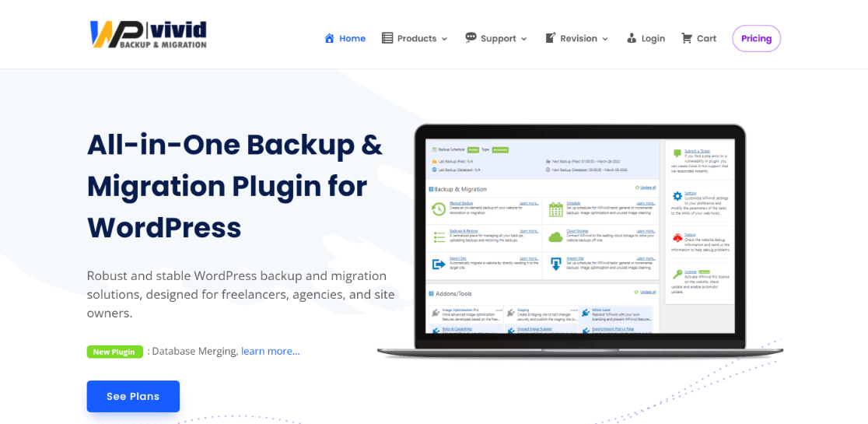Click the Setting gear icon
The height and width of the screenshot is (424, 868).
[677, 196]
